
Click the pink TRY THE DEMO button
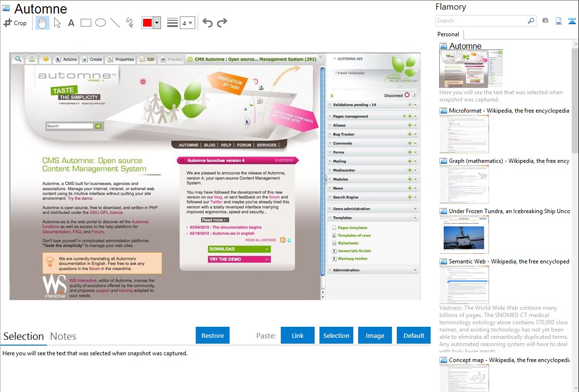[x=239, y=260]
